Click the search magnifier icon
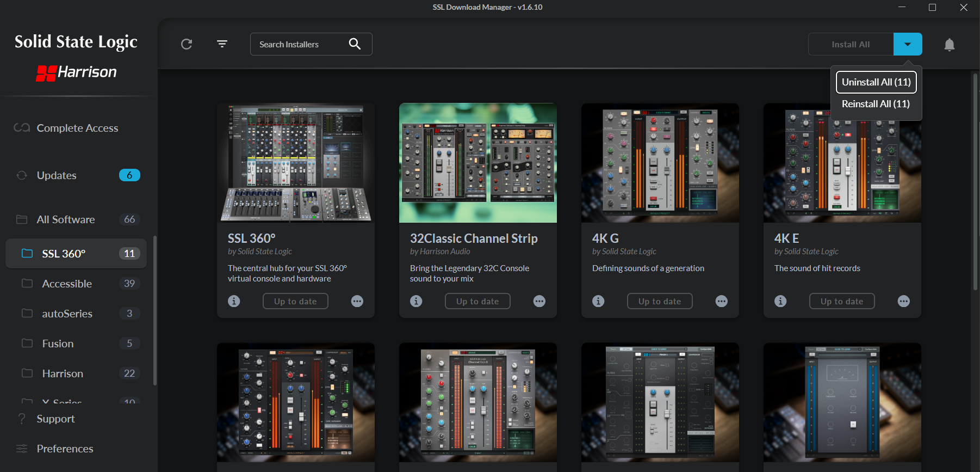The image size is (980, 472). [x=355, y=44]
